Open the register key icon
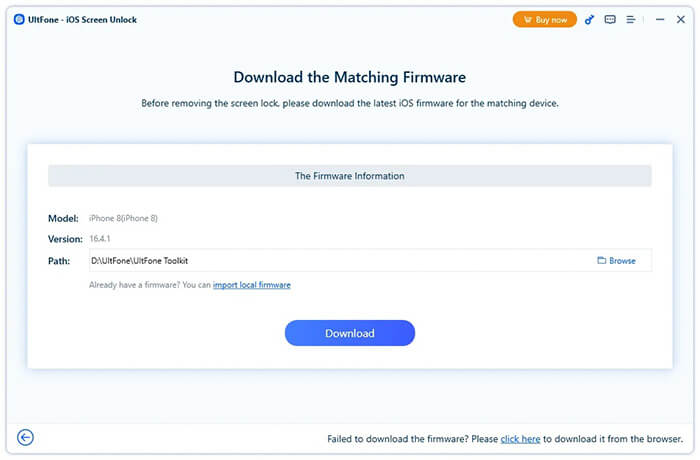Viewport: 700px width, 460px height. [589, 20]
